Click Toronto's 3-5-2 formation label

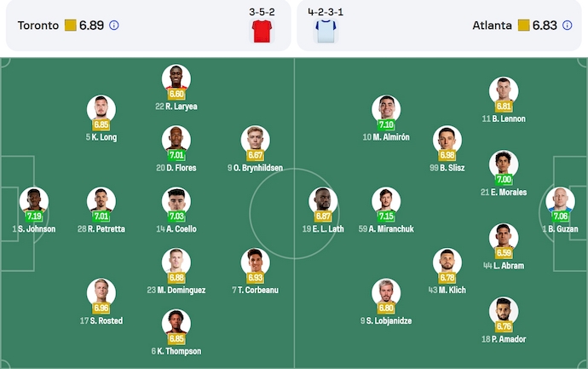[x=262, y=13]
